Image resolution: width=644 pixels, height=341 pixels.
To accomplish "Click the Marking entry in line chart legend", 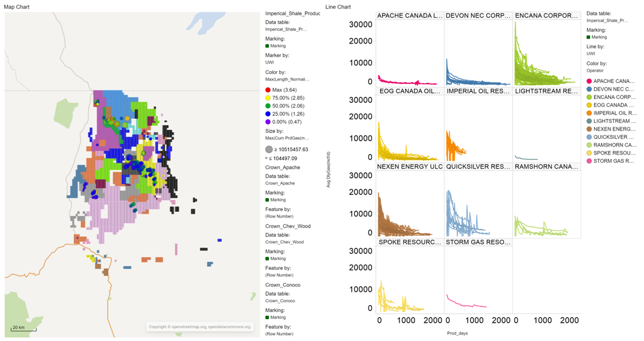I will pos(597,37).
